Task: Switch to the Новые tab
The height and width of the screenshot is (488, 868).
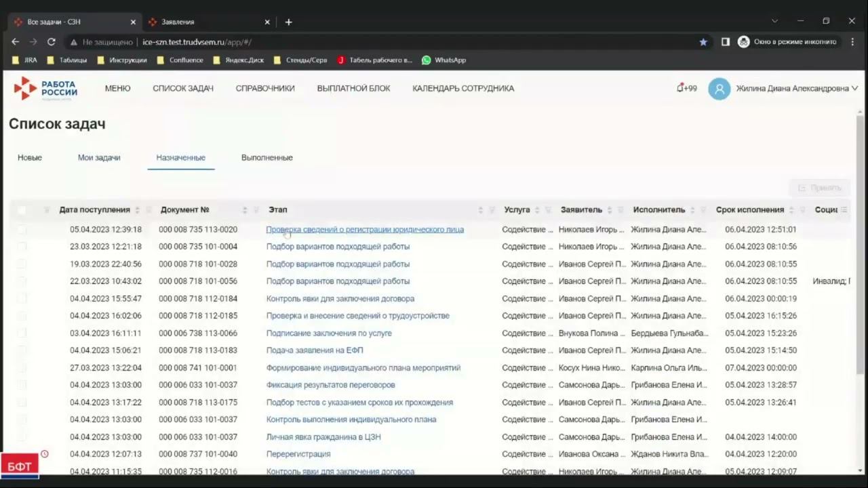Action: point(30,157)
